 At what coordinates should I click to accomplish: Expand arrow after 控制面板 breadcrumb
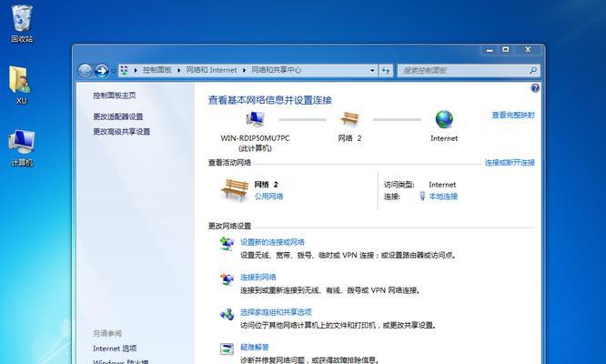pyautogui.click(x=179, y=70)
